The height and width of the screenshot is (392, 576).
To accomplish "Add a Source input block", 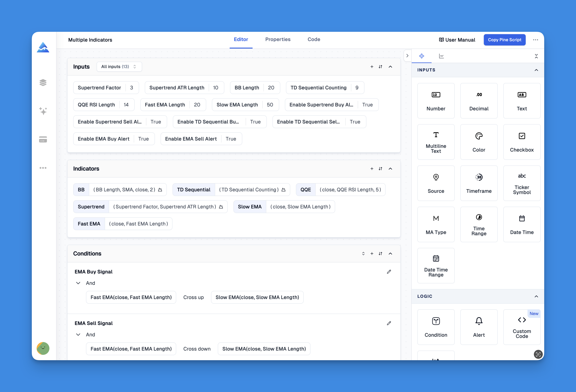I will pos(436,183).
